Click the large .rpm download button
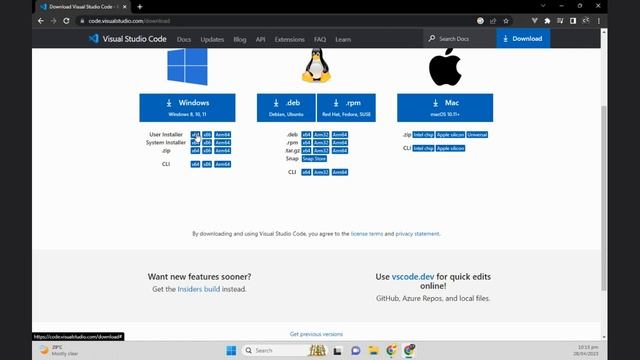 tap(346, 108)
